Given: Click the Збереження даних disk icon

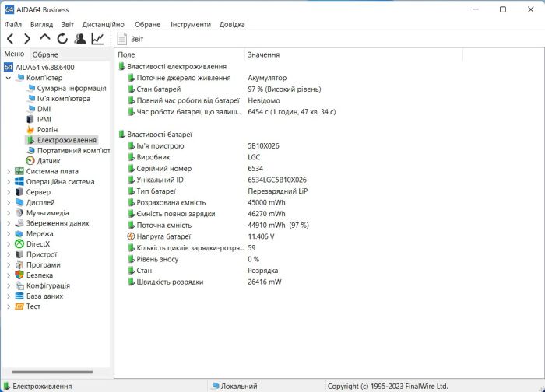Looking at the screenshot, I should [19, 223].
